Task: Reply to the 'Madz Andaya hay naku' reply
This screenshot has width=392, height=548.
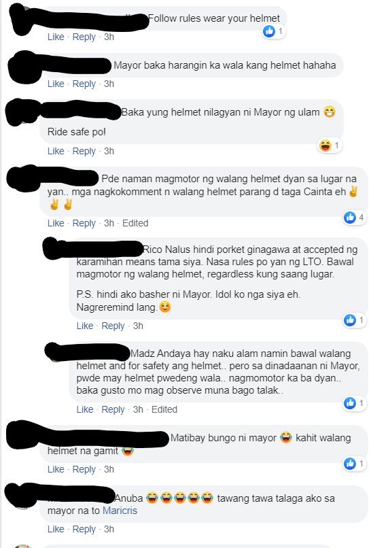Action: point(113,409)
